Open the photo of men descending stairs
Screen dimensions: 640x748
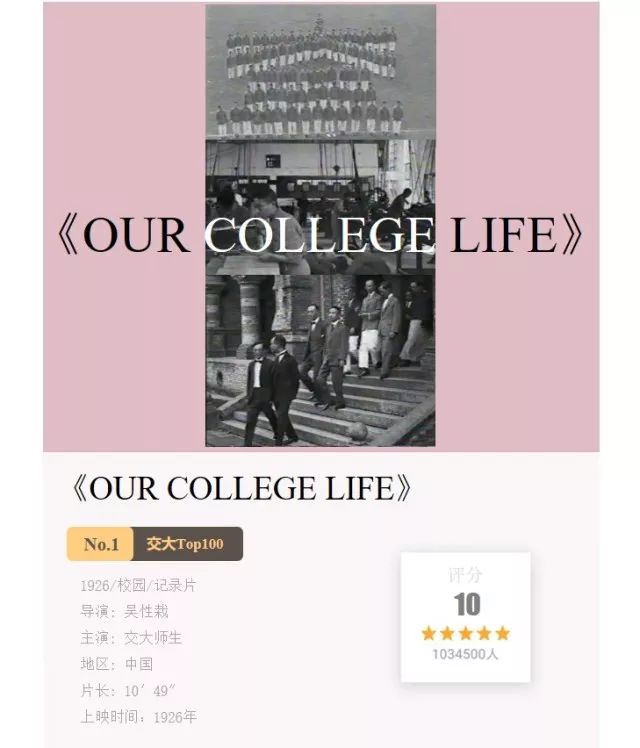[x=320, y=361]
